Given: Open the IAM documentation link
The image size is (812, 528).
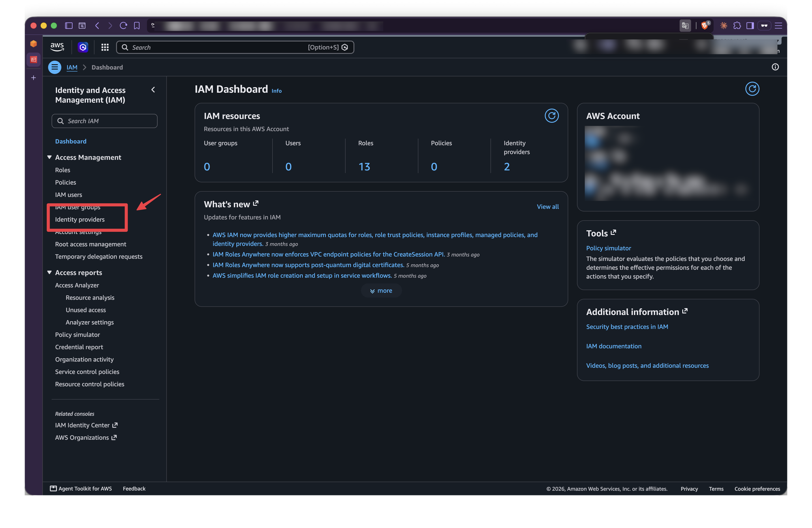Looking at the screenshot, I should coord(614,346).
